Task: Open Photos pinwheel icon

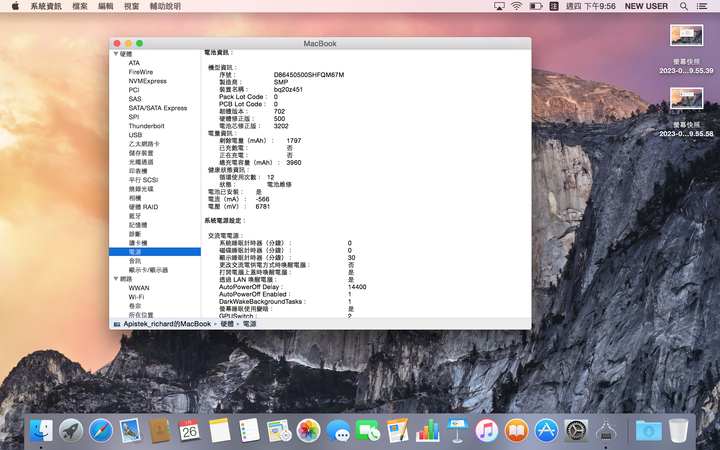Action: (x=308, y=431)
